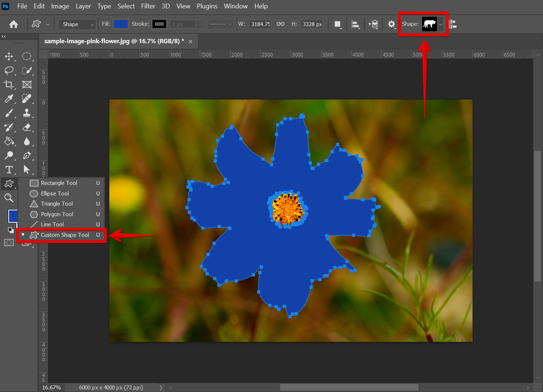This screenshot has height=392, width=543.
Task: Choose the Horizontal Type tool
Action: coord(9,170)
